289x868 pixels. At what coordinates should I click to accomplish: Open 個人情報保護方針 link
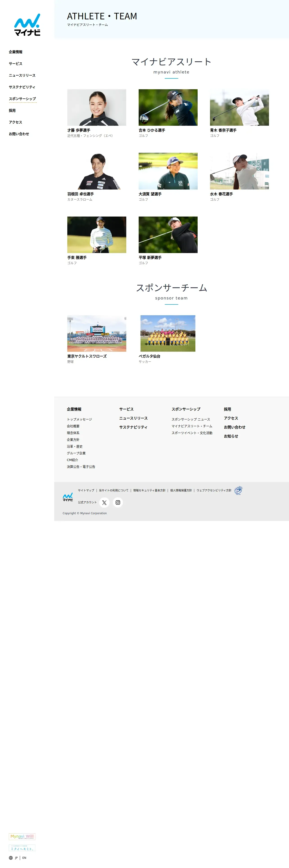pyautogui.click(x=181, y=491)
